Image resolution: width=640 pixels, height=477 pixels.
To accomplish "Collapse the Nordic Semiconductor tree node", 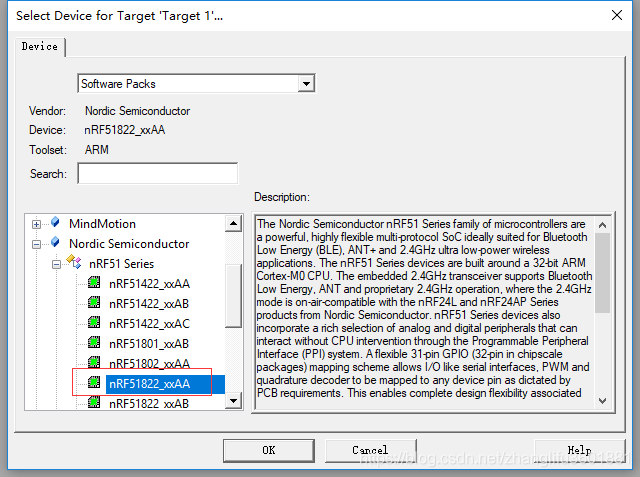I will [x=36, y=244].
